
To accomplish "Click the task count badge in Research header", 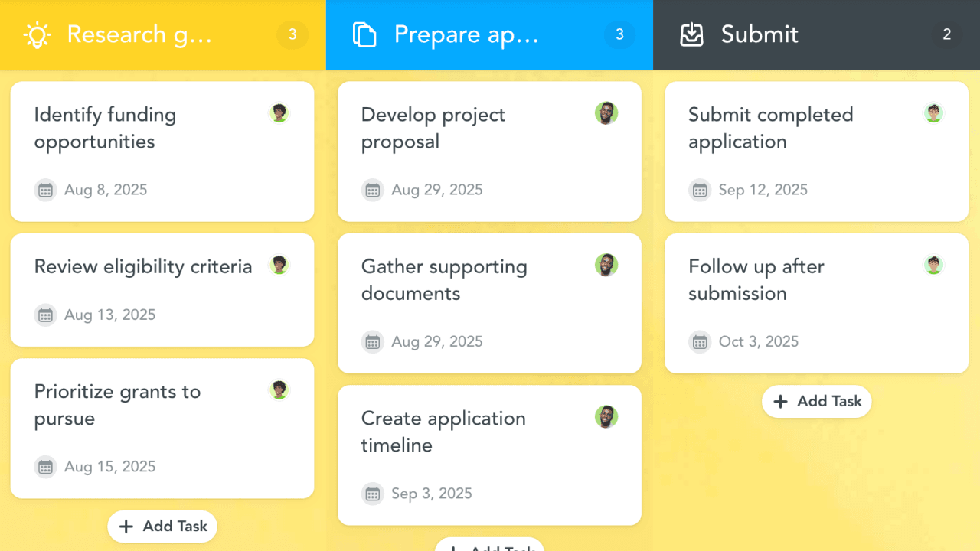I will point(292,34).
